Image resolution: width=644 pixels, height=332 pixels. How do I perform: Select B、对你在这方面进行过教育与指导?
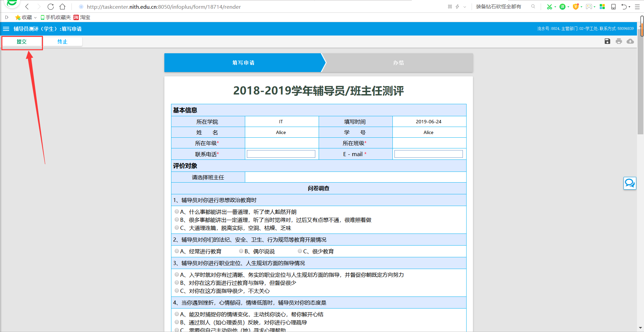[x=176, y=282]
